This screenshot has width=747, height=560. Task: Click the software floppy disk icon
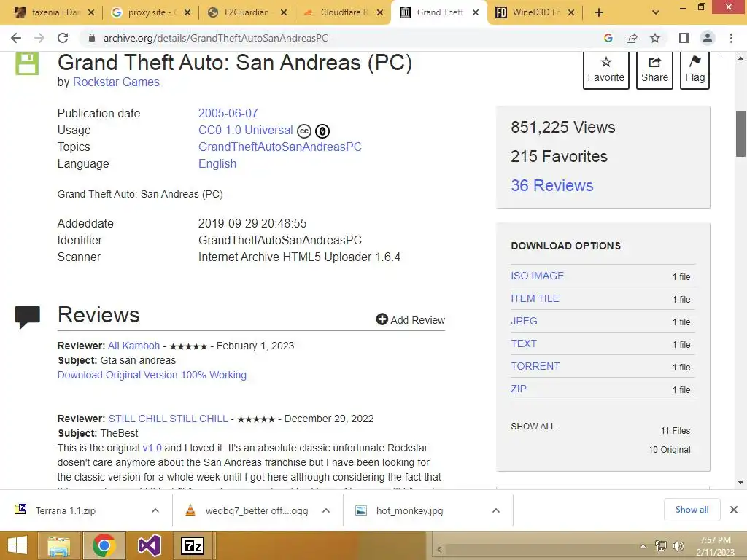27,64
